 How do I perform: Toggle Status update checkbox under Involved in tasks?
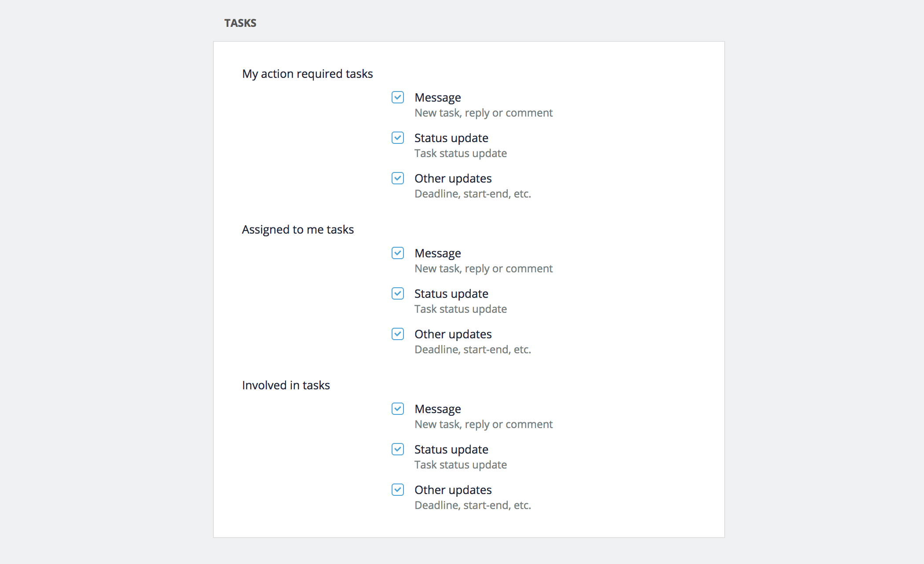pos(398,449)
